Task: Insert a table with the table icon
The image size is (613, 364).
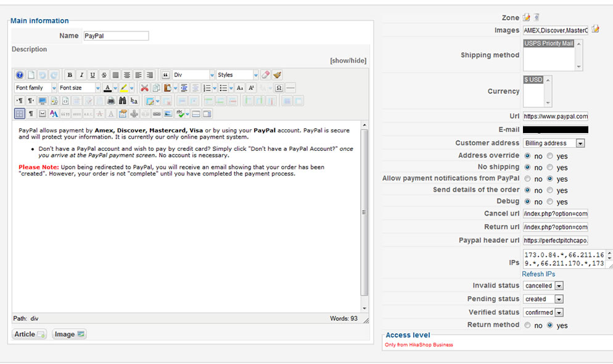Action: click(149, 101)
